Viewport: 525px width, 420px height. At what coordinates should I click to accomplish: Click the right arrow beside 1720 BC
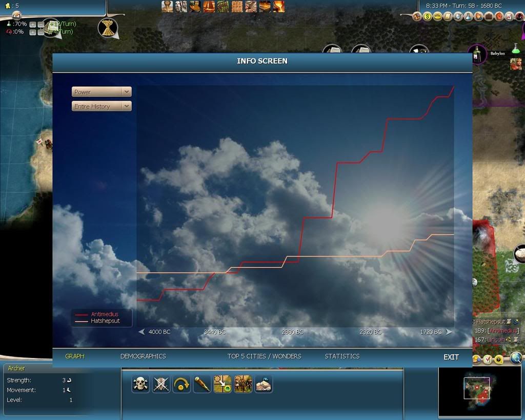click(x=449, y=332)
